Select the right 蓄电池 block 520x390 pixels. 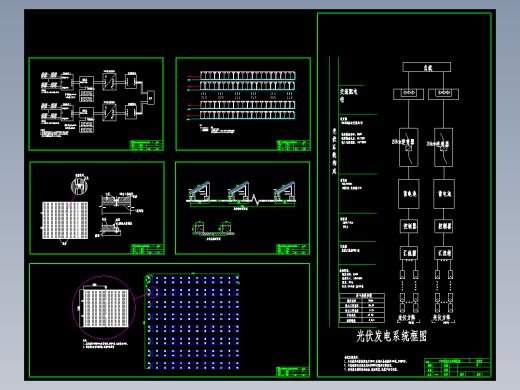[x=444, y=194]
